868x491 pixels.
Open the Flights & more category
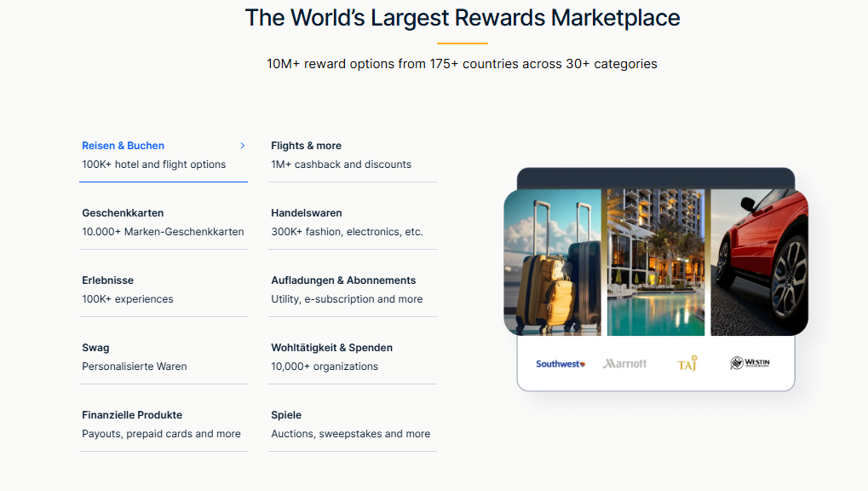pos(306,146)
